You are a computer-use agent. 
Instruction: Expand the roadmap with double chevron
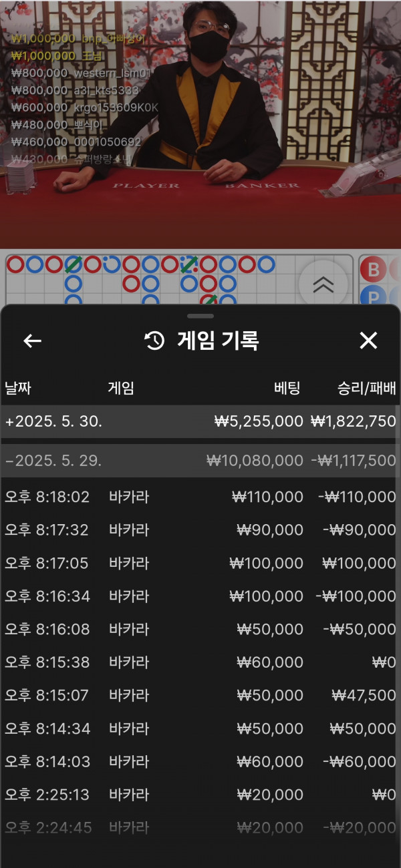[x=323, y=284]
